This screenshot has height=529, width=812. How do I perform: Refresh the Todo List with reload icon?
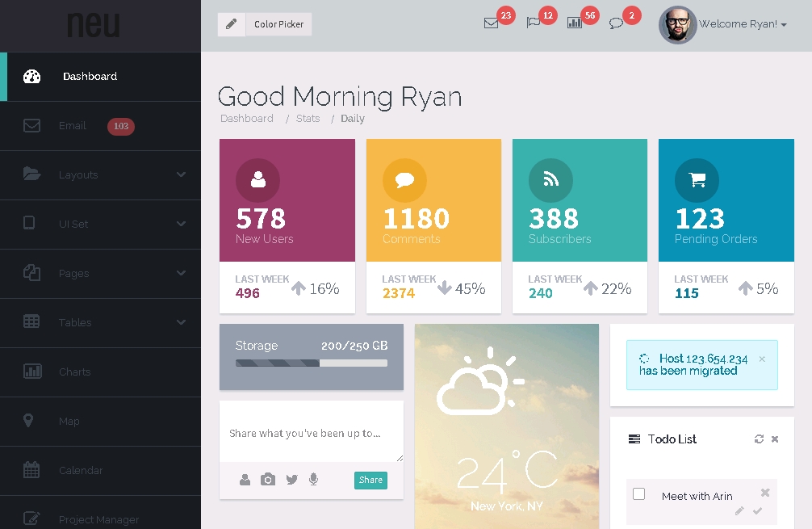(759, 439)
